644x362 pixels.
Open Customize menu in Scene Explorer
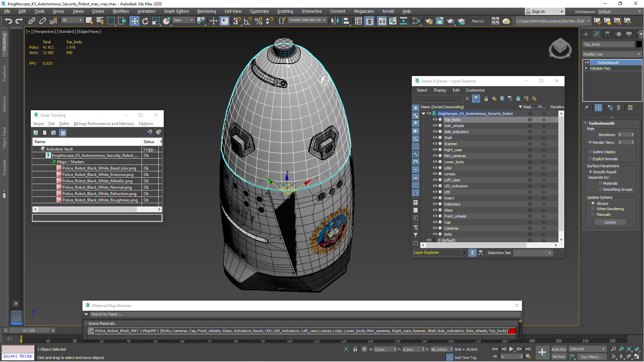(475, 90)
